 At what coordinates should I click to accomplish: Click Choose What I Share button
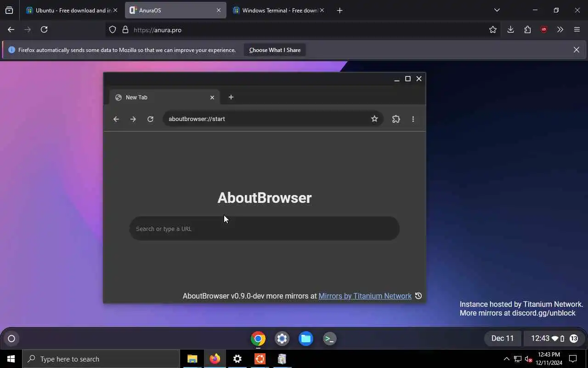[275, 50]
